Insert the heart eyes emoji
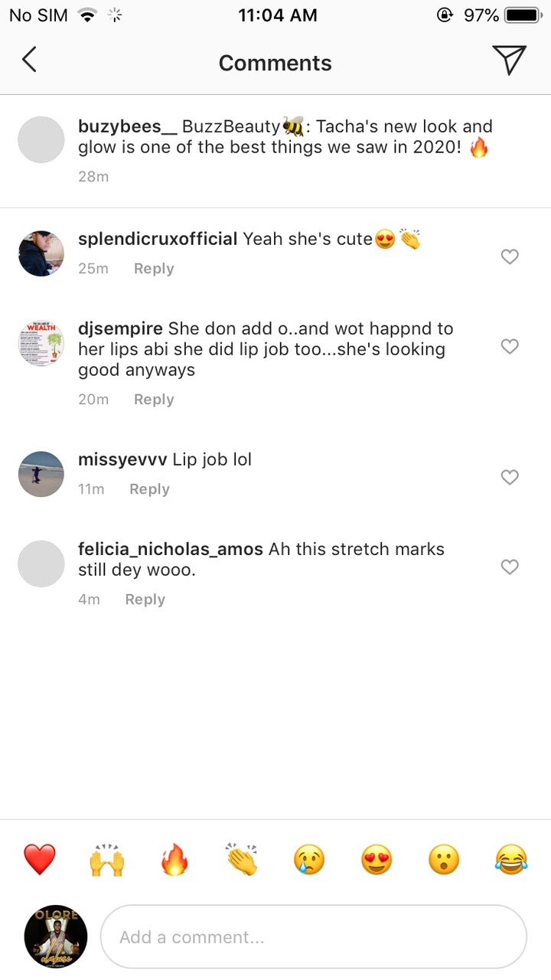Image resolution: width=551 pixels, height=980 pixels. coord(377,860)
